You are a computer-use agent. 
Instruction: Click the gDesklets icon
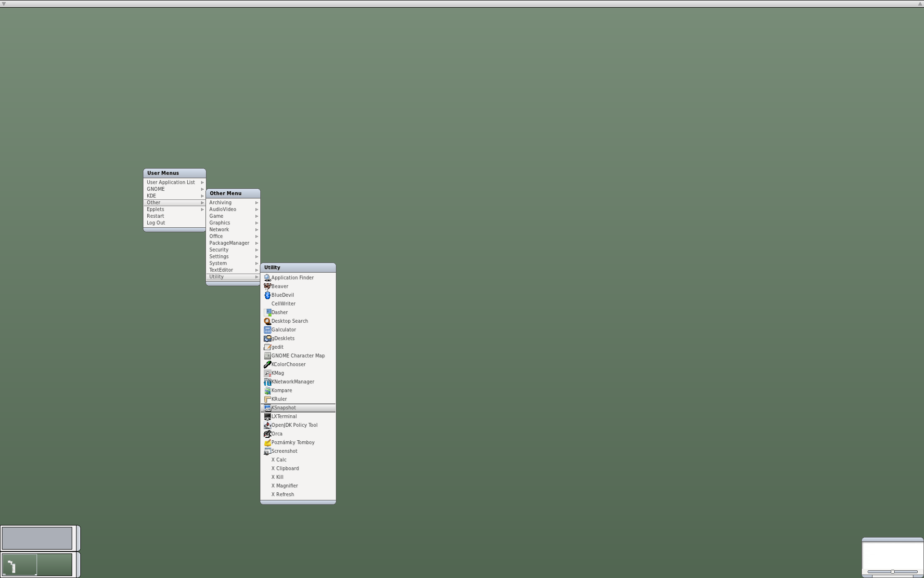click(267, 339)
